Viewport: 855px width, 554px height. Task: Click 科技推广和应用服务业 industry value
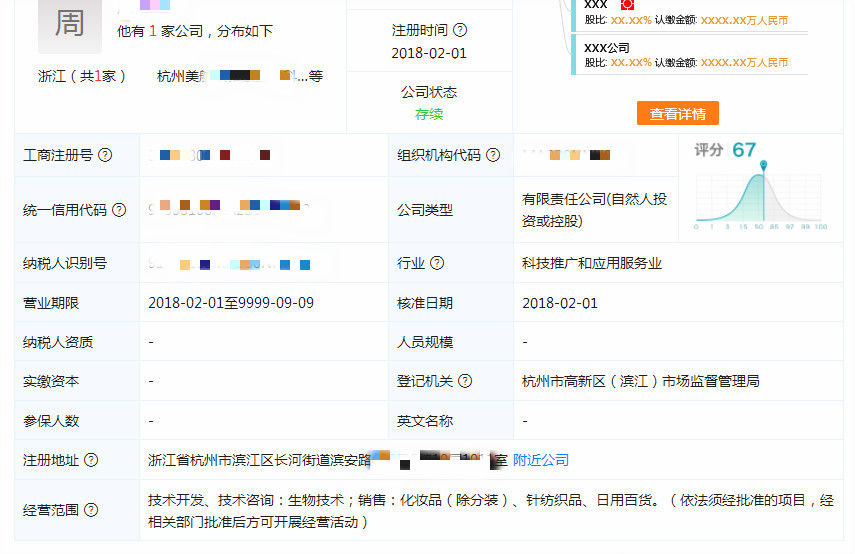coord(592,263)
